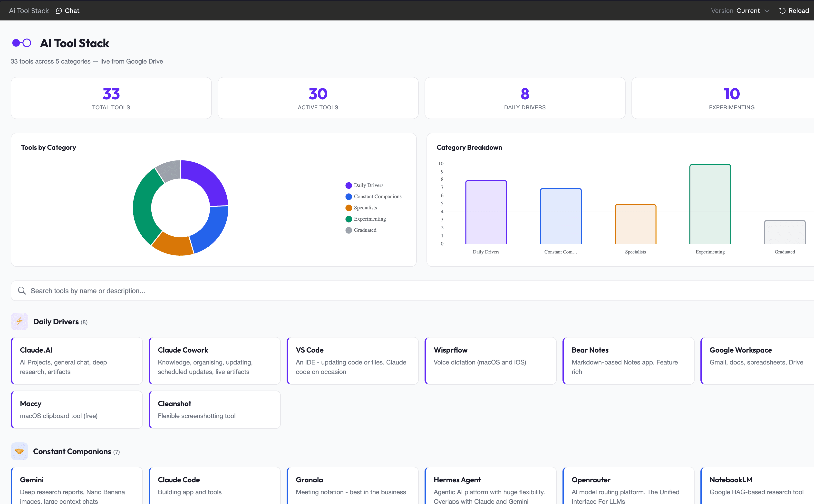The height and width of the screenshot is (504, 814).
Task: Click the AI Tool Stack page title
Action: pos(74,43)
